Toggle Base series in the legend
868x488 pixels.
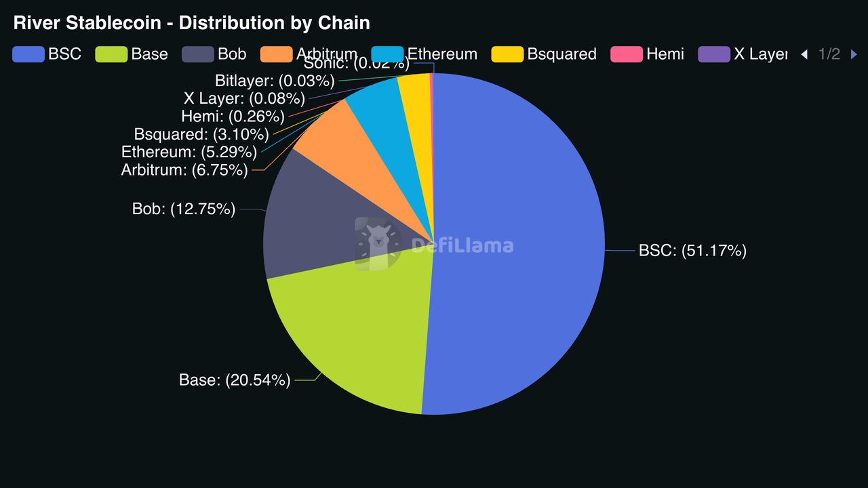(x=132, y=54)
